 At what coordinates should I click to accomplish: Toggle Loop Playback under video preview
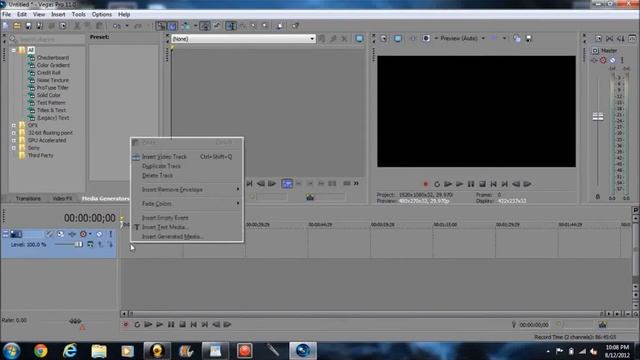(437, 184)
